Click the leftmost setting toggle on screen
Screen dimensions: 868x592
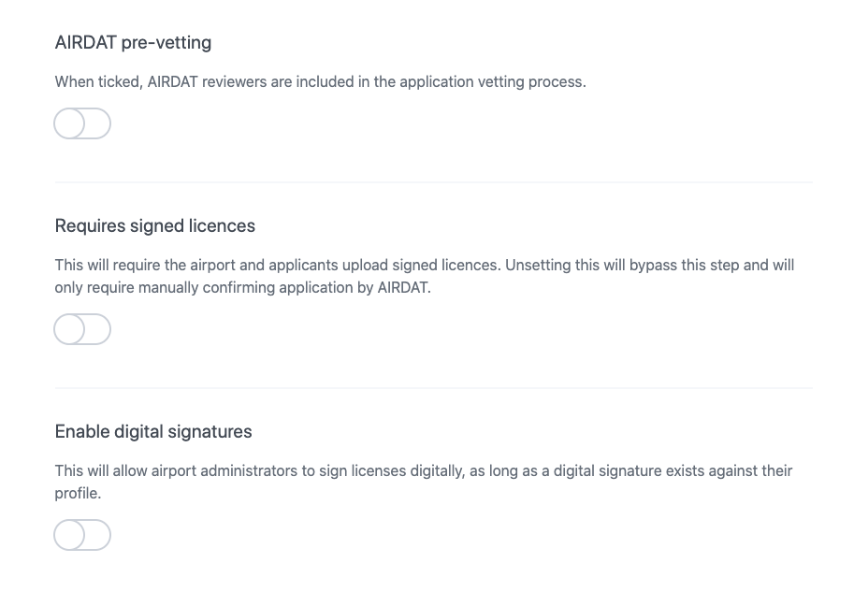82,123
